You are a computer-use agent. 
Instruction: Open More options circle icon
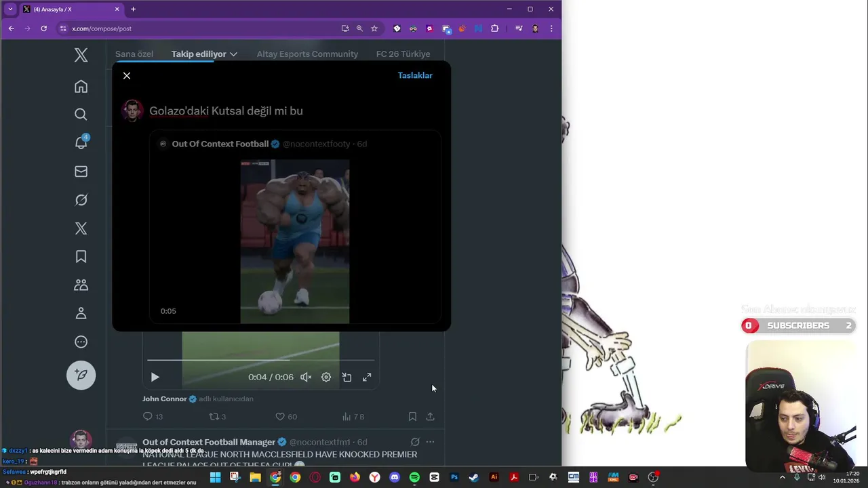click(x=81, y=342)
